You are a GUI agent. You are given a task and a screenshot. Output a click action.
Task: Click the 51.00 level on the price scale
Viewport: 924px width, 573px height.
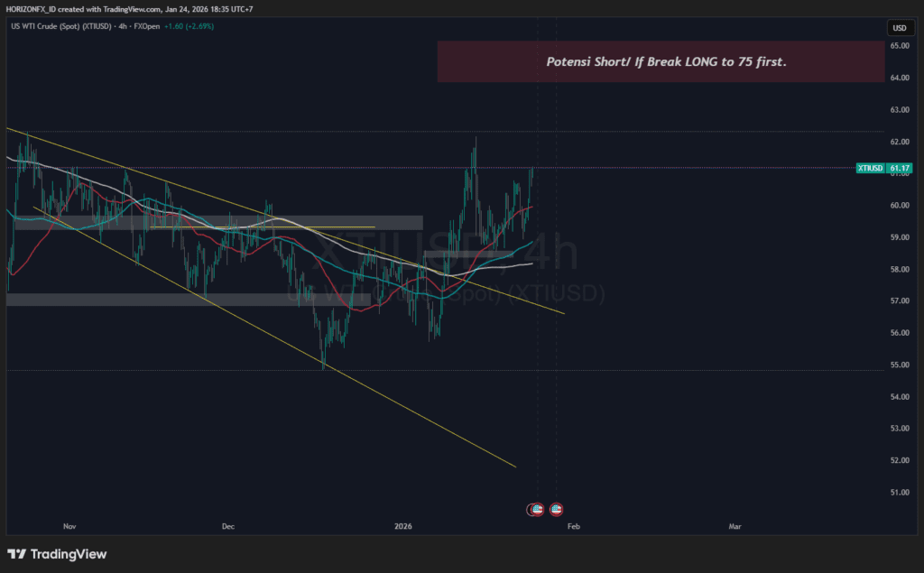pos(898,493)
